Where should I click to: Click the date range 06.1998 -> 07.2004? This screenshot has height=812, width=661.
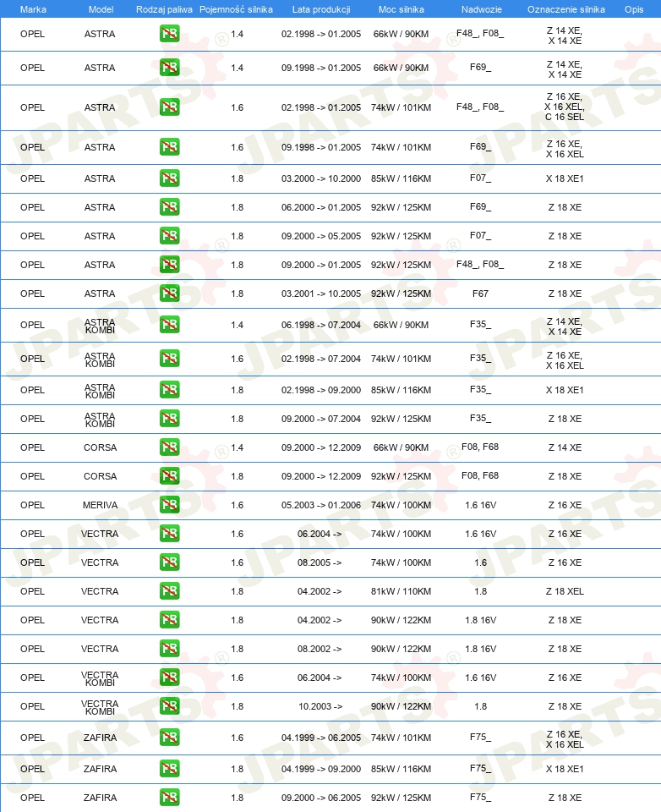coord(321,325)
